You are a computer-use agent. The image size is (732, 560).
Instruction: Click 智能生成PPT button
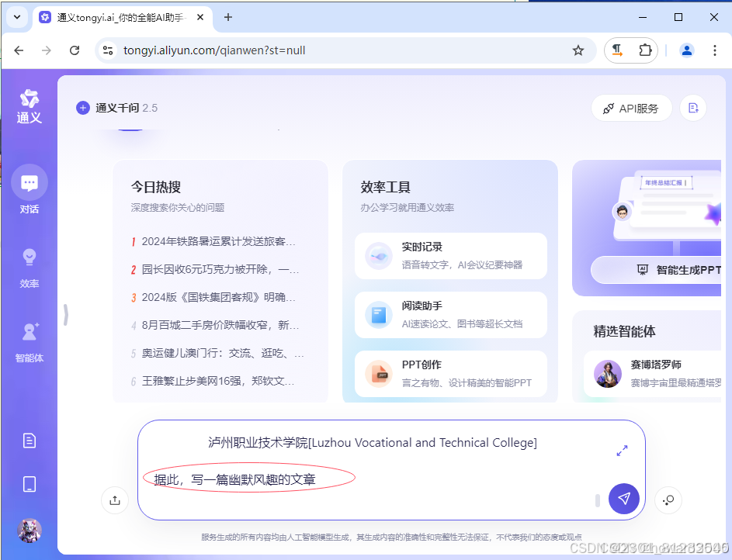pos(657,269)
